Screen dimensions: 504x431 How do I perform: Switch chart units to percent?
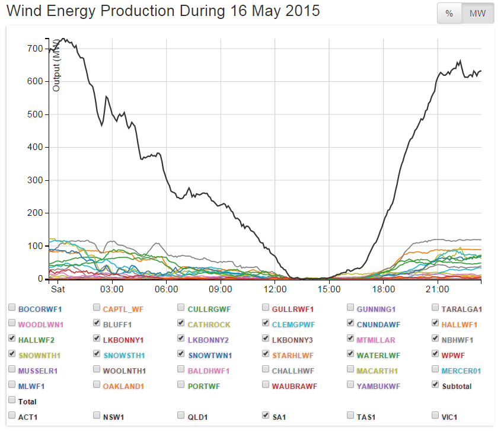coord(449,14)
